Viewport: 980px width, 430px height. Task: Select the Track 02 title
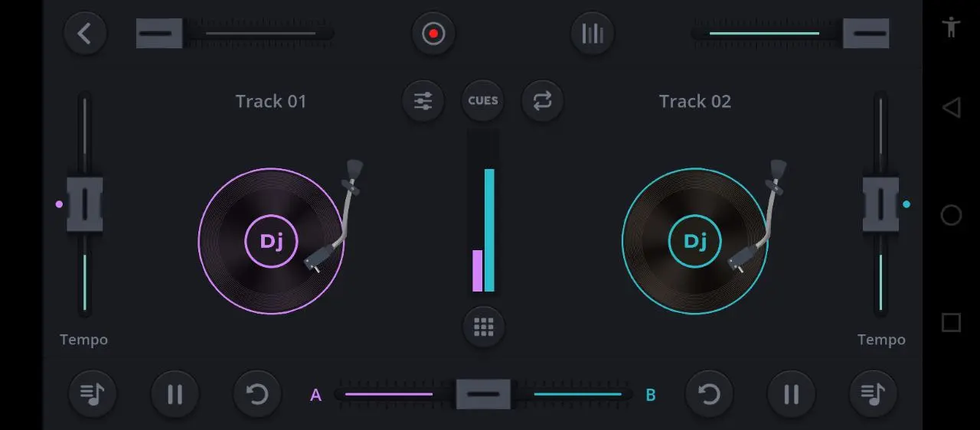tap(695, 101)
